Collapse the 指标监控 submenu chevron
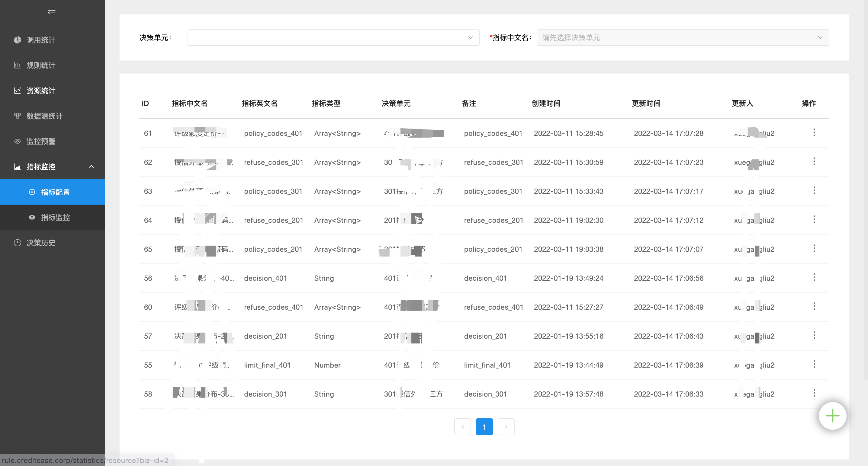 pyautogui.click(x=91, y=167)
